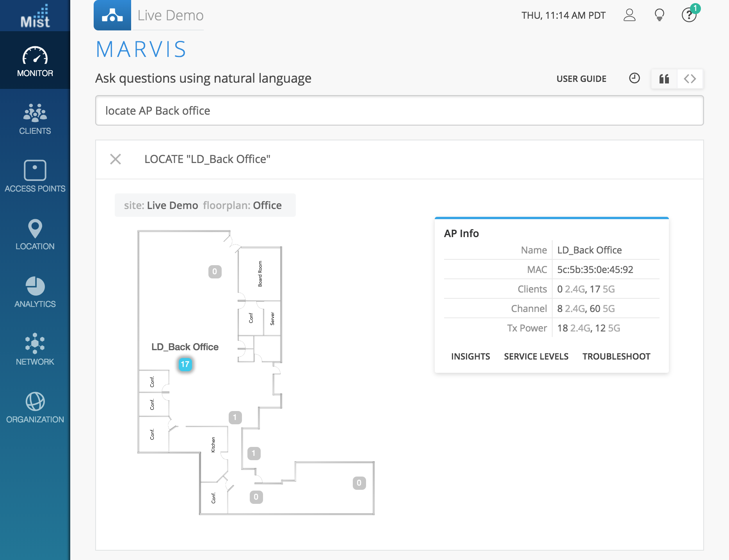
Task: Open the Location section in sidebar
Action: click(35, 234)
